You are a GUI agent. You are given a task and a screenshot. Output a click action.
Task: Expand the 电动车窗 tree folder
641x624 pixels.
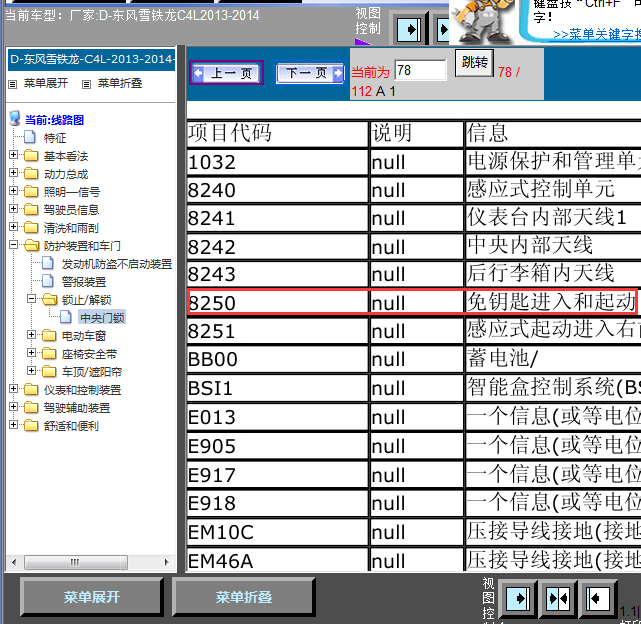click(x=32, y=336)
